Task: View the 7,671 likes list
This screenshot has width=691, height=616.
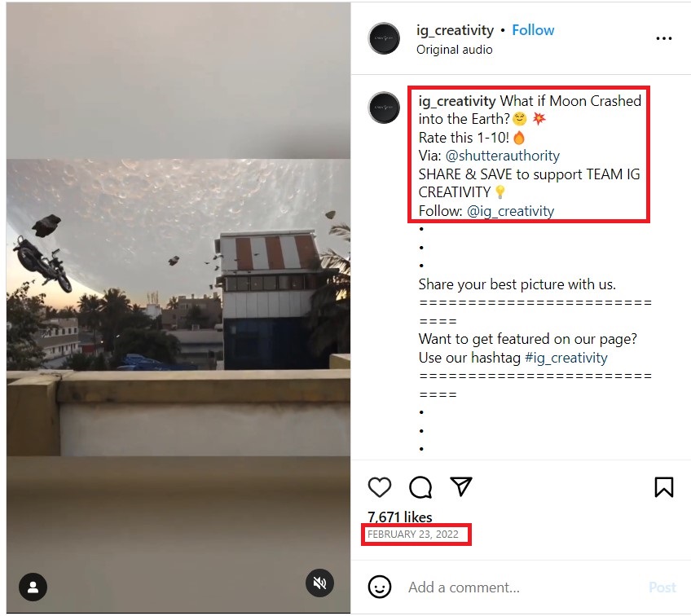Action: click(400, 517)
